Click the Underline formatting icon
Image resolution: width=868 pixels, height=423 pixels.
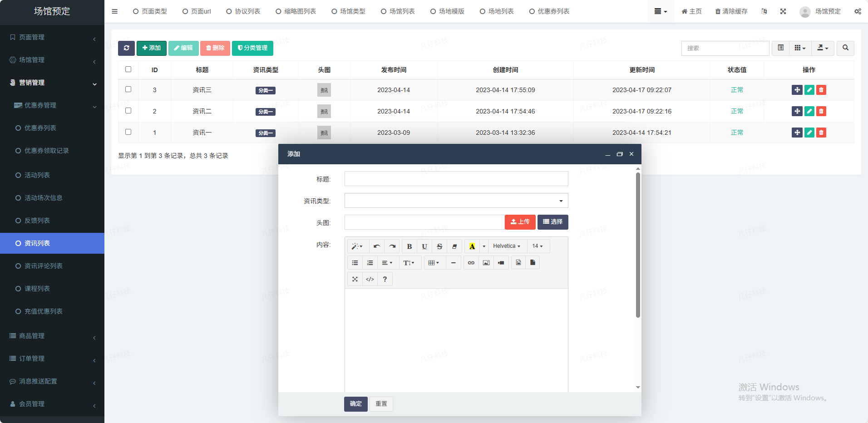424,246
